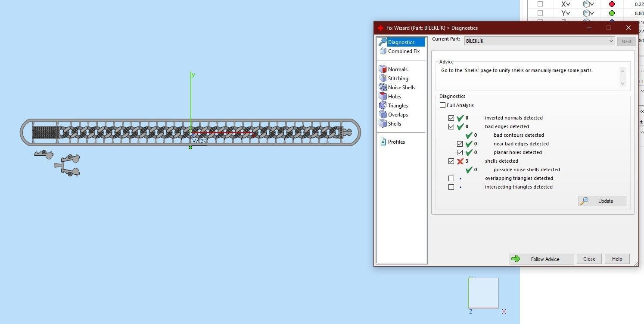Click the Overlaps cube icon
This screenshot has width=644, height=324.
point(383,114)
